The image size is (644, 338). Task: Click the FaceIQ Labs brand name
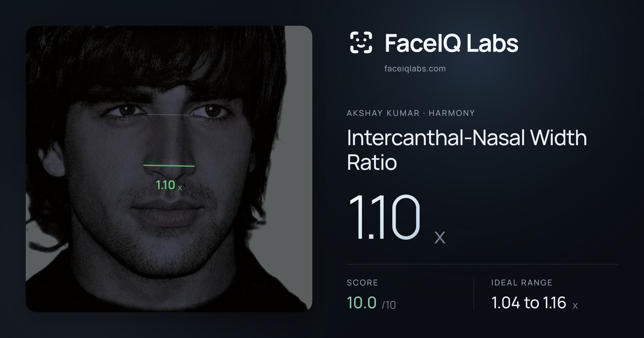(451, 43)
